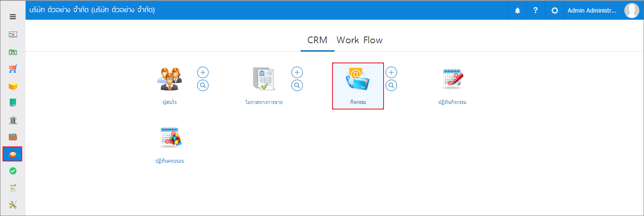Select the CRM tab

click(x=317, y=40)
